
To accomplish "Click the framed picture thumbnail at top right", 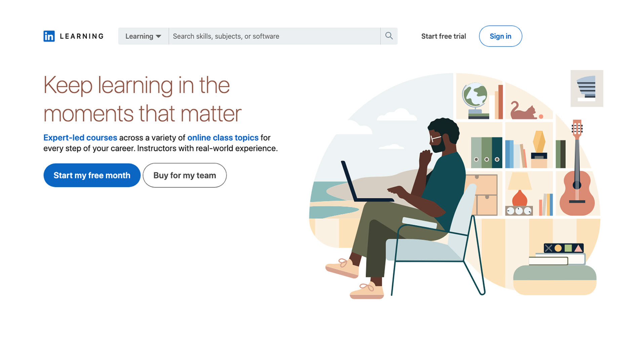I will (587, 88).
